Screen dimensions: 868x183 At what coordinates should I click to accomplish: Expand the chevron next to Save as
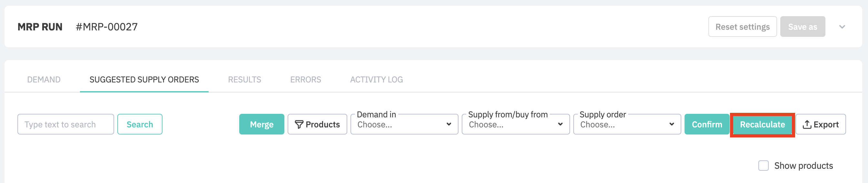coord(842,27)
